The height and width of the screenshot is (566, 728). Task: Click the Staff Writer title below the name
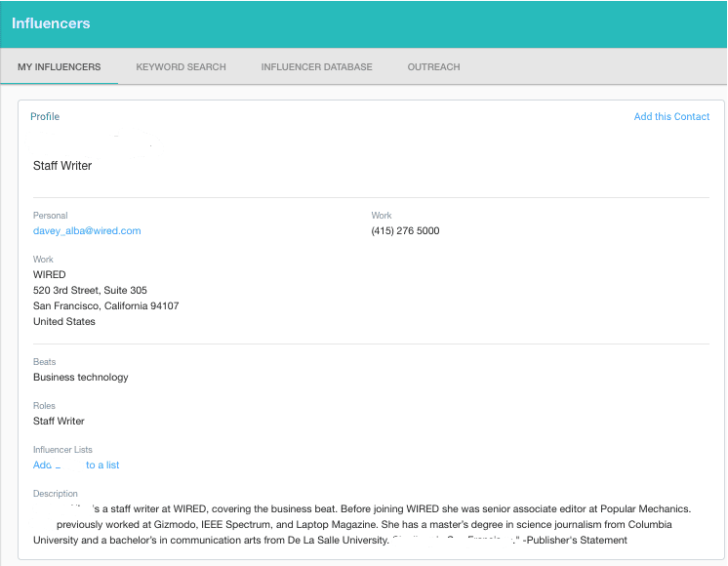(62, 166)
